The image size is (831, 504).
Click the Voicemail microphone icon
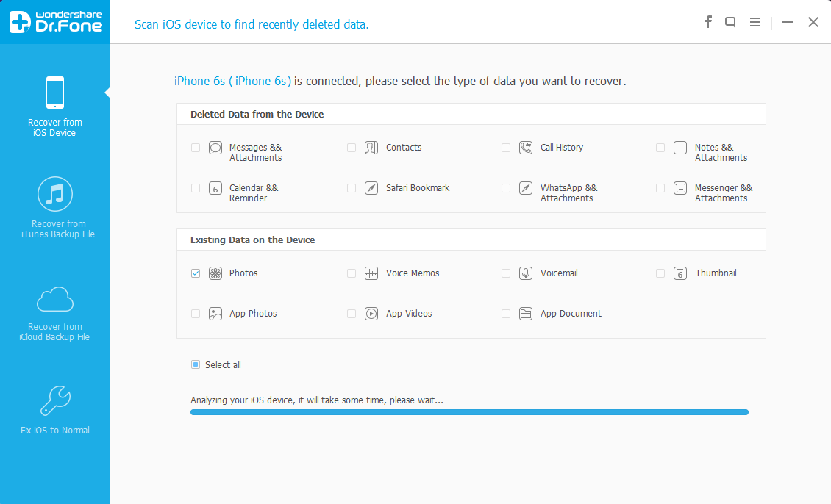(x=526, y=273)
